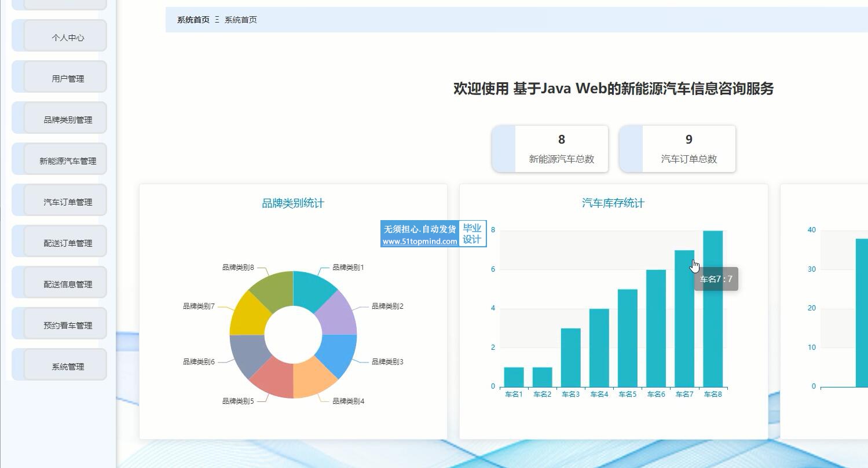Click the 汽车订单总数 stat card
Viewport: 868px width, 468px height.
tap(688, 149)
